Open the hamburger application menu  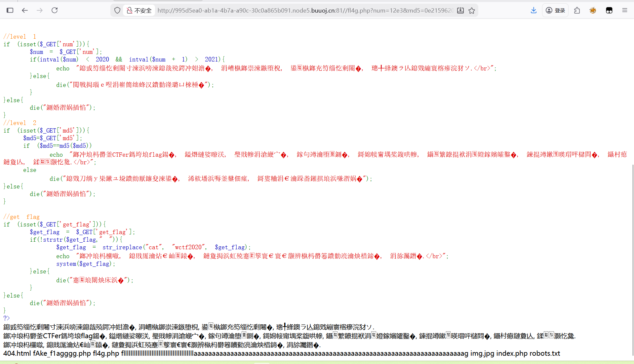tap(625, 10)
